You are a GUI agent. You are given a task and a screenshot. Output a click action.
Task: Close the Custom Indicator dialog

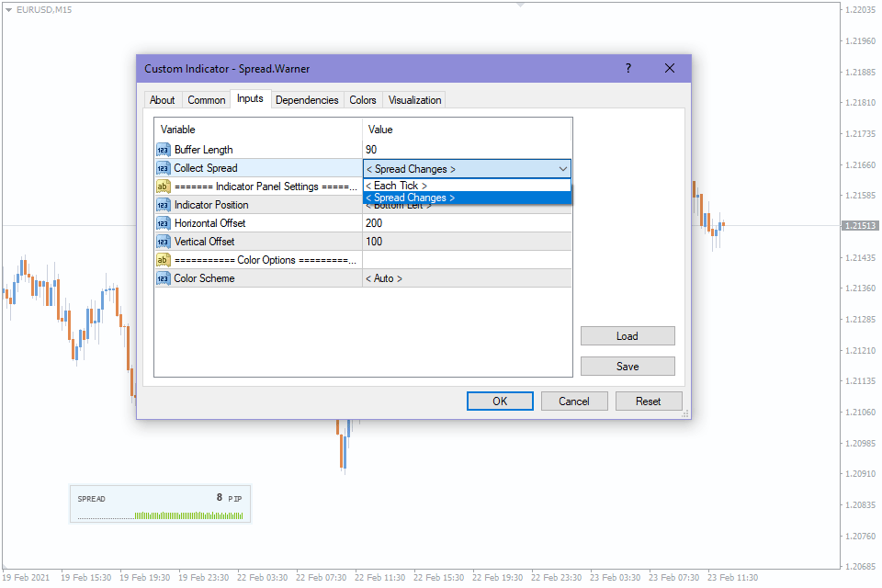pyautogui.click(x=670, y=68)
